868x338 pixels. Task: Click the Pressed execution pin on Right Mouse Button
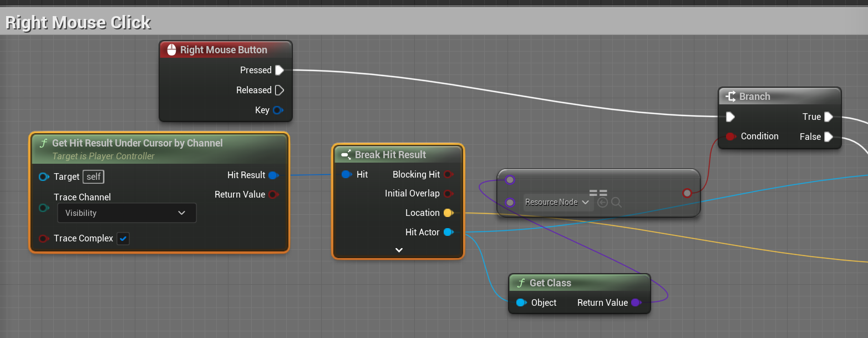click(280, 70)
